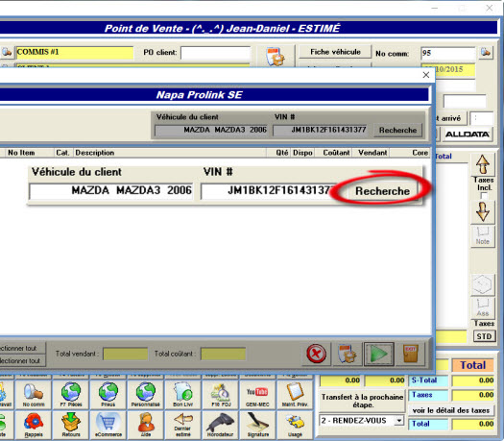The image size is (504, 441).
Task: Open eCommerce shopping cart icon
Action: pyautogui.click(x=108, y=425)
